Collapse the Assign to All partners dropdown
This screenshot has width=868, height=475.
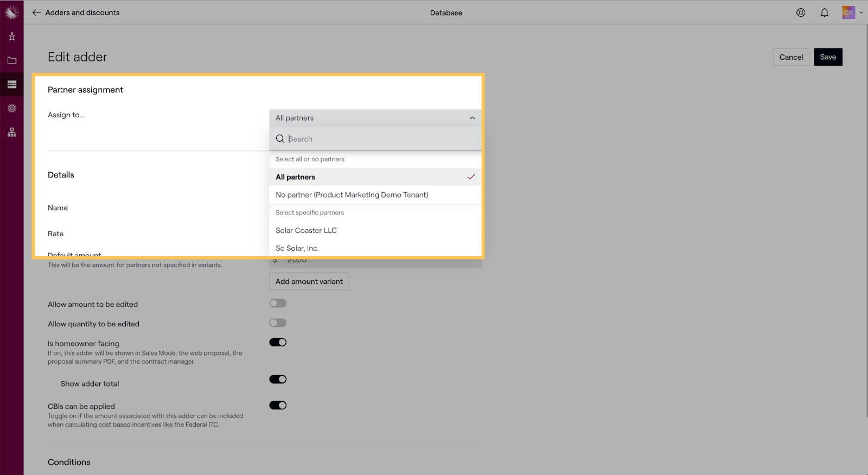point(375,118)
